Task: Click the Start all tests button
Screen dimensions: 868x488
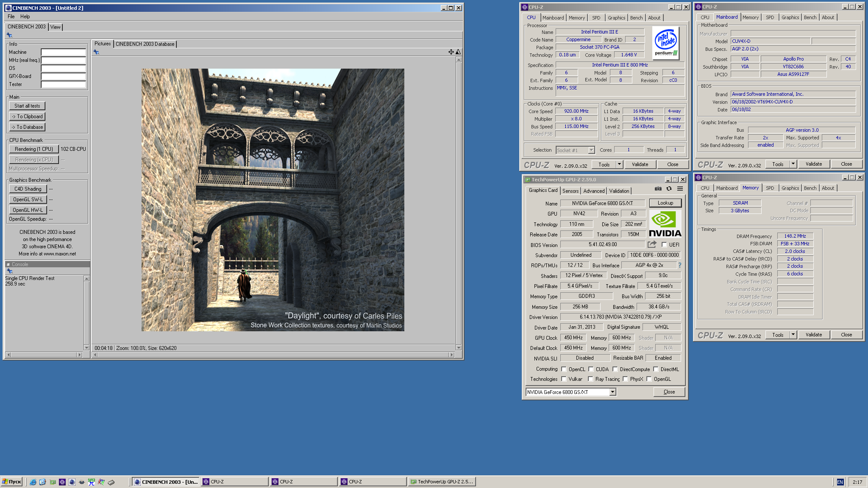Action: pyautogui.click(x=27, y=106)
